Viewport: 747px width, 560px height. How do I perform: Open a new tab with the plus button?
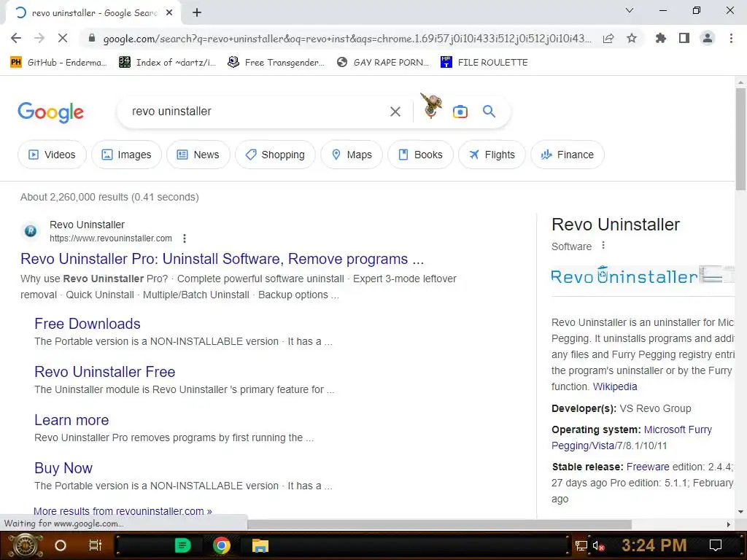click(x=197, y=13)
